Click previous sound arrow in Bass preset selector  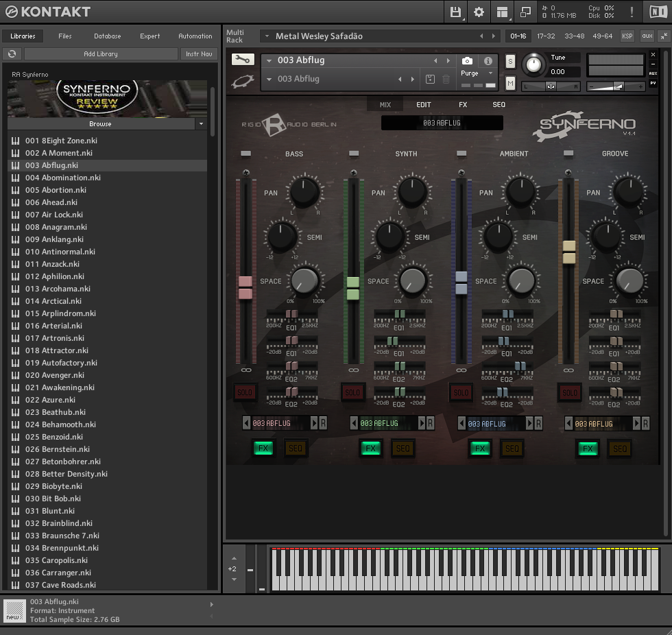tap(246, 423)
